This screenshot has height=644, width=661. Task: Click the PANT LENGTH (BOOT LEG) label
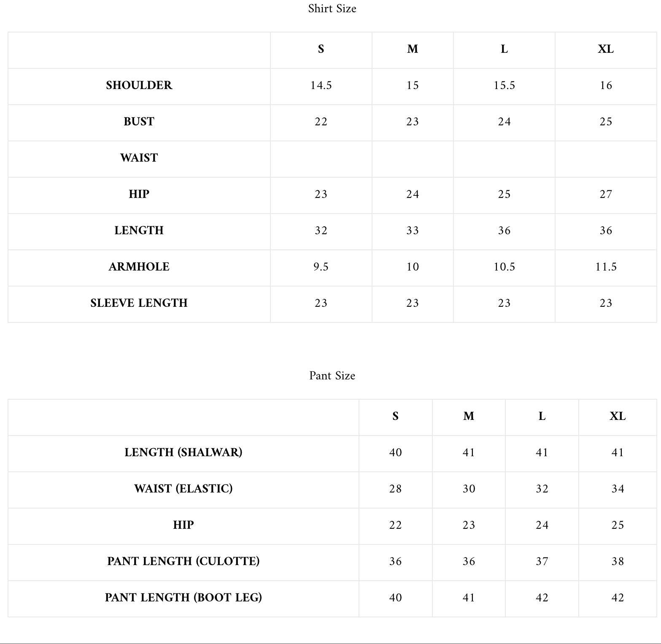tap(183, 598)
